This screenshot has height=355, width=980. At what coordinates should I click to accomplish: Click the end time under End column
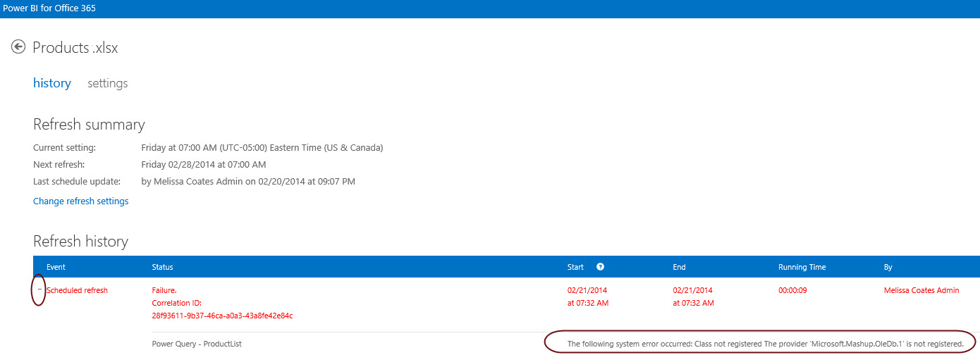coord(694,297)
